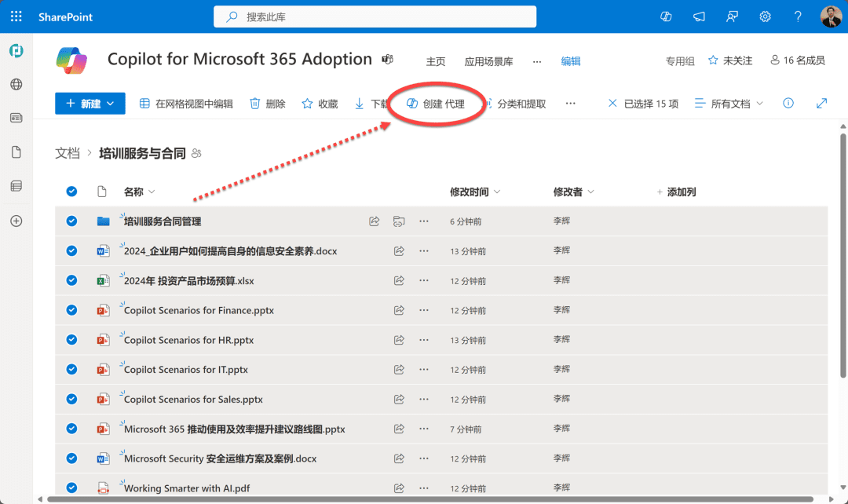Go to 文档 breadcrumb link
Viewport: 848px width, 504px height.
point(67,154)
